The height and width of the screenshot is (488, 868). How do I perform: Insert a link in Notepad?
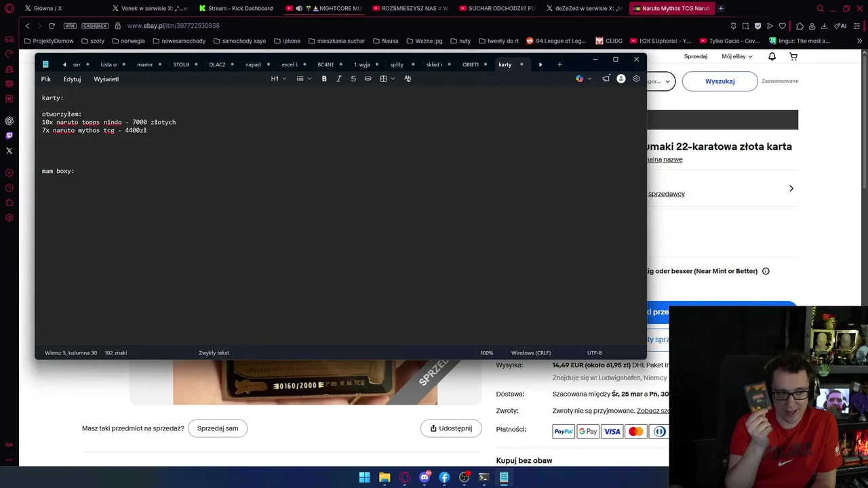click(368, 79)
